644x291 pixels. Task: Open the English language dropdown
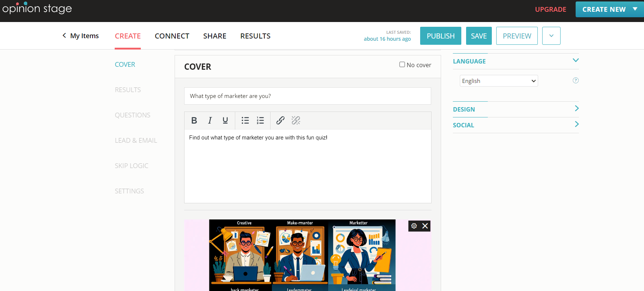[x=498, y=81]
